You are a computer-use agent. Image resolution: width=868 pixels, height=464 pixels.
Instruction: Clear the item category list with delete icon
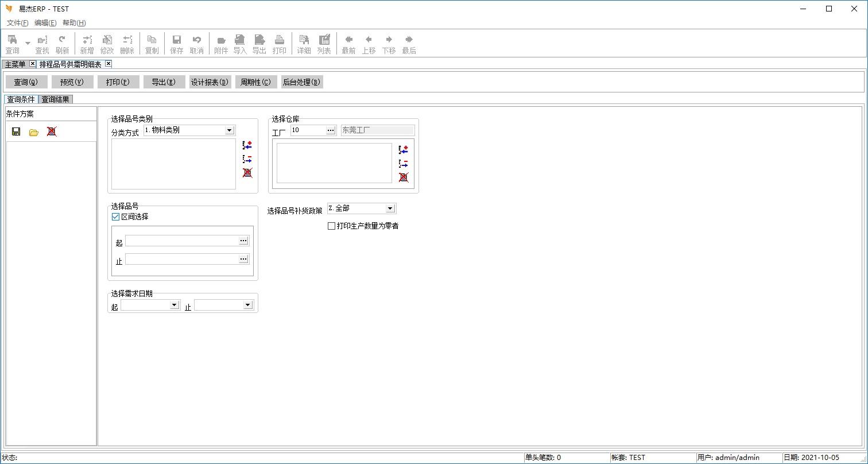pyautogui.click(x=247, y=173)
